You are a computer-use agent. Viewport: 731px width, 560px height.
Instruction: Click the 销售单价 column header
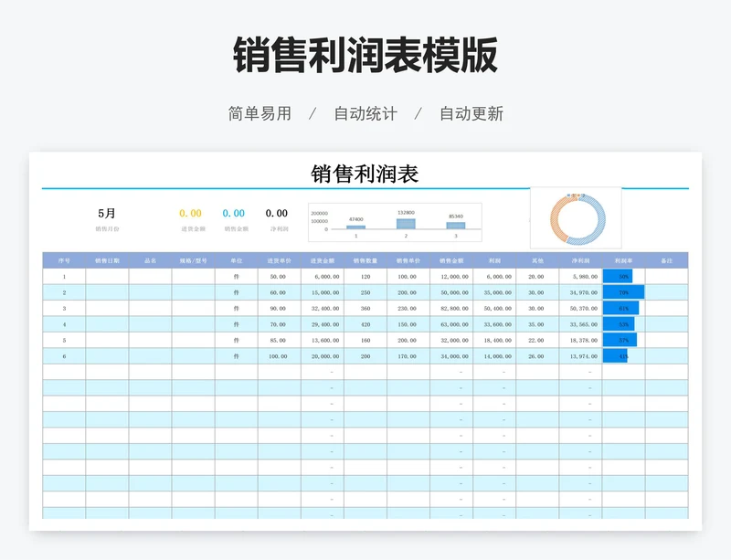408,260
